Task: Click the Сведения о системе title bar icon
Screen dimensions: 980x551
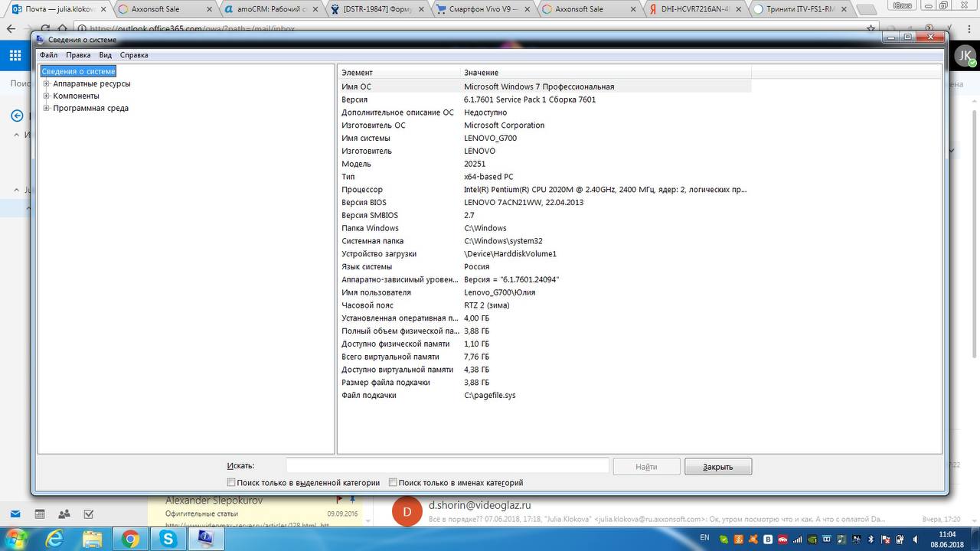Action: [41, 39]
